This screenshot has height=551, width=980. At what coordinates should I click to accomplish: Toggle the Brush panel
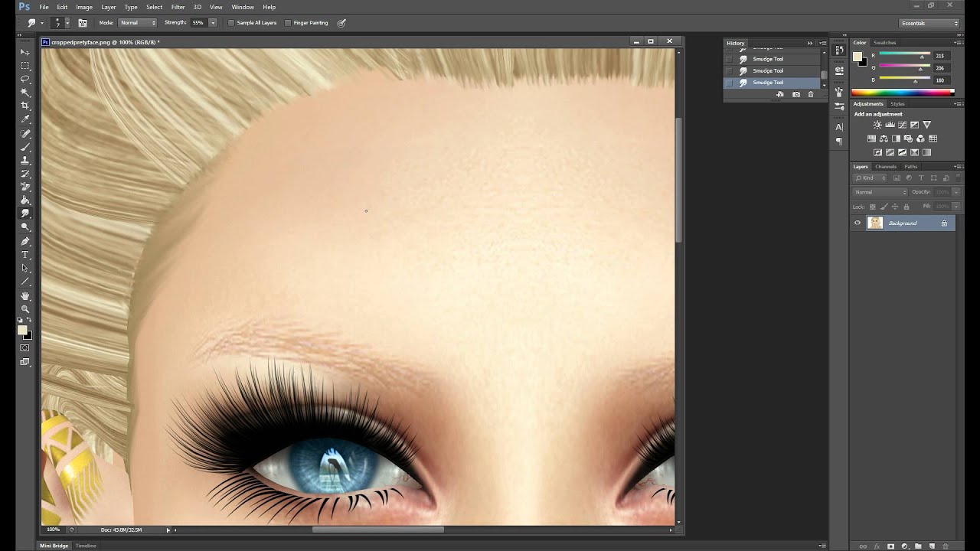click(x=83, y=23)
